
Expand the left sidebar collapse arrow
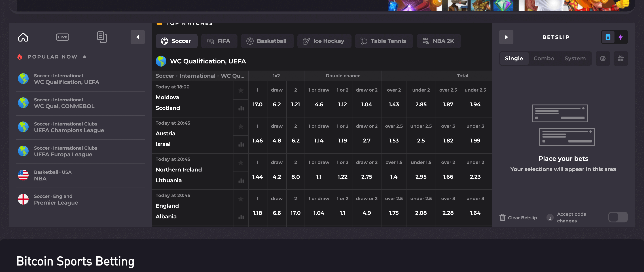(138, 37)
